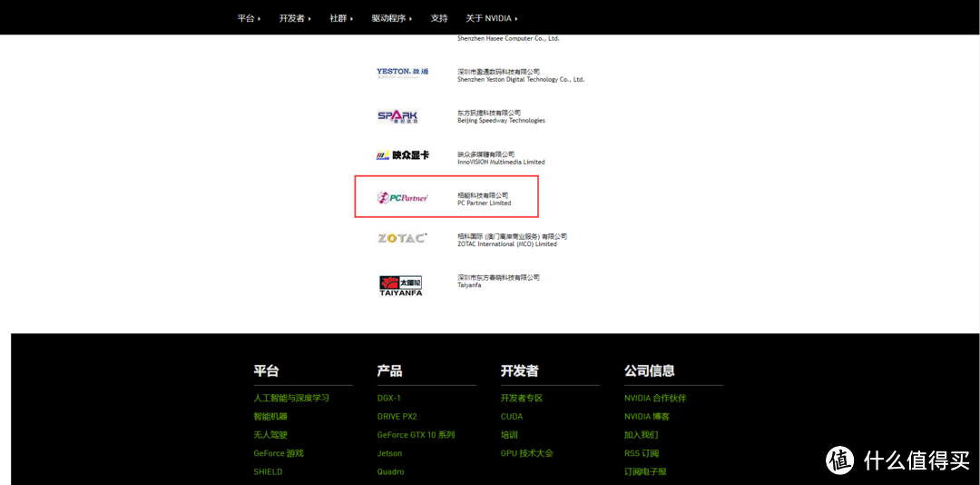Click the 映众显卡 Inno3D logo
Screen dimensions: 980x485
pyautogui.click(x=403, y=155)
